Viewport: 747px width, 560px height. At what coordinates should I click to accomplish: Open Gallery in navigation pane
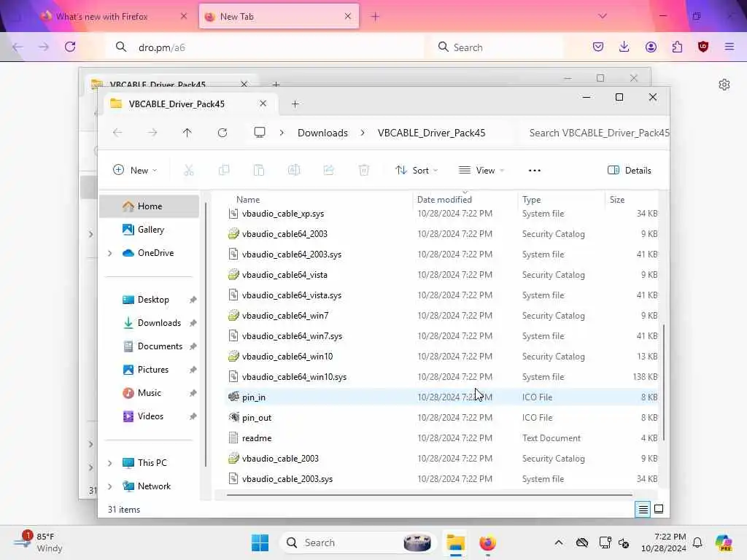(x=150, y=230)
